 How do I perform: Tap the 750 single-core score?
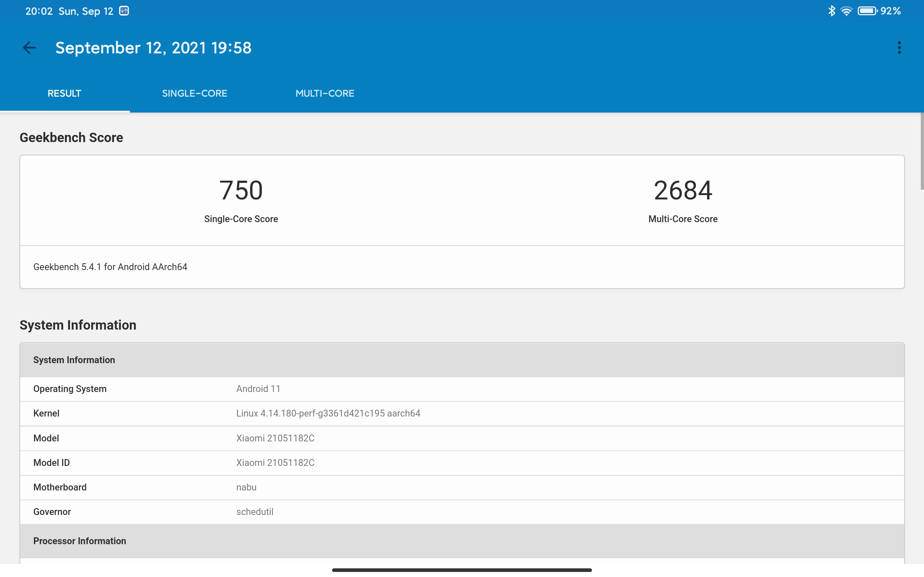[x=241, y=190]
